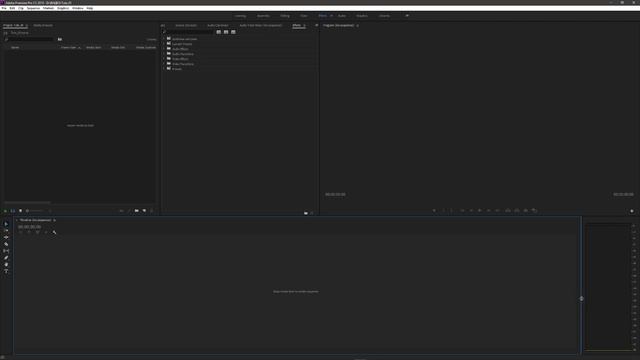Screen dimensions: 640x360
Task: Toggle insert sequences as nests in Timeline
Action: 20,232
